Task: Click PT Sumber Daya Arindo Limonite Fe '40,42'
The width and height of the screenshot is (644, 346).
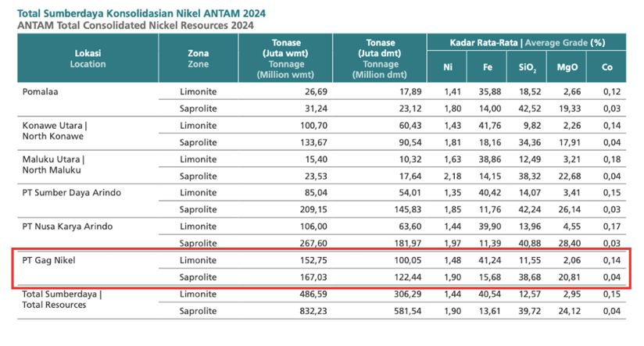Action: tap(490, 192)
